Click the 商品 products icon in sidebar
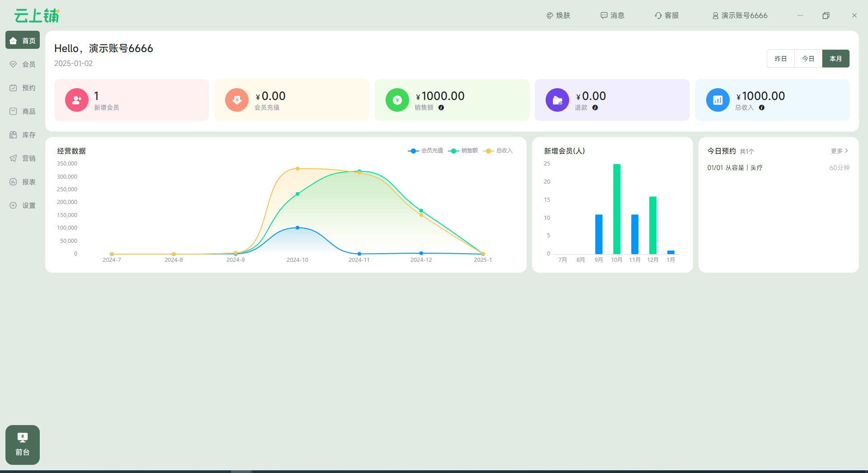Viewport: 868px width, 473px height. [x=13, y=111]
